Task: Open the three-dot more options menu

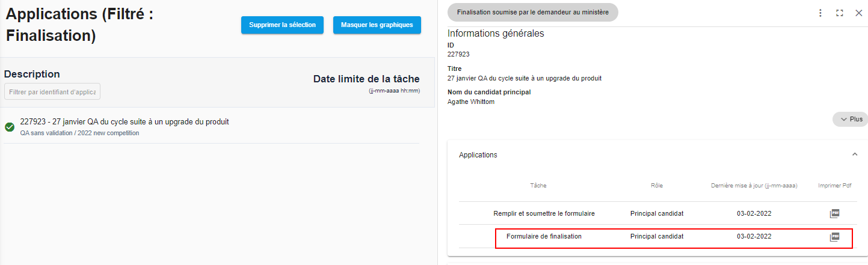Action: [x=820, y=13]
